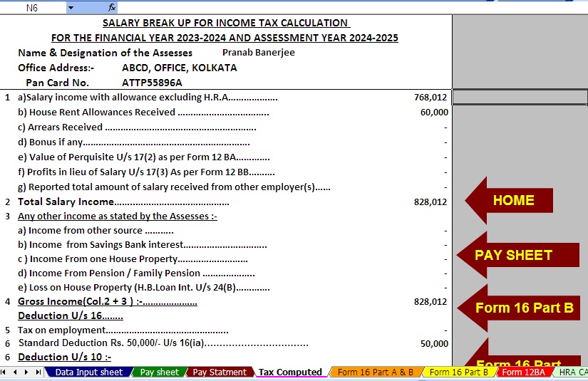Click the PAN number ATTP55896A

[x=152, y=83]
